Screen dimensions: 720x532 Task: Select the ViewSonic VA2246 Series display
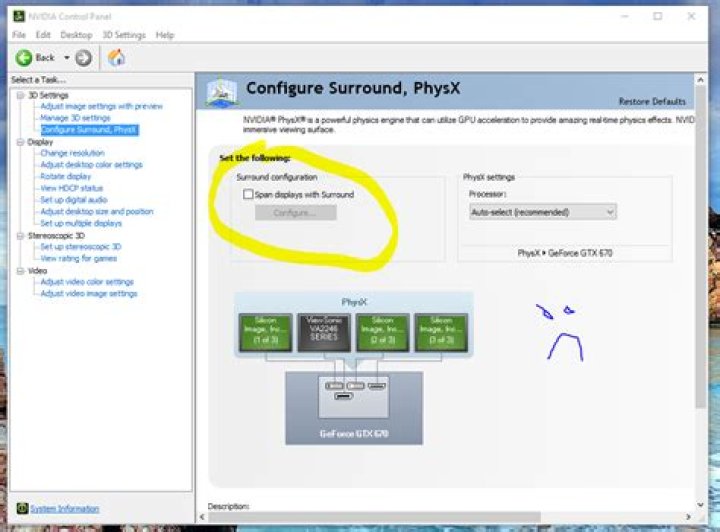click(x=324, y=333)
